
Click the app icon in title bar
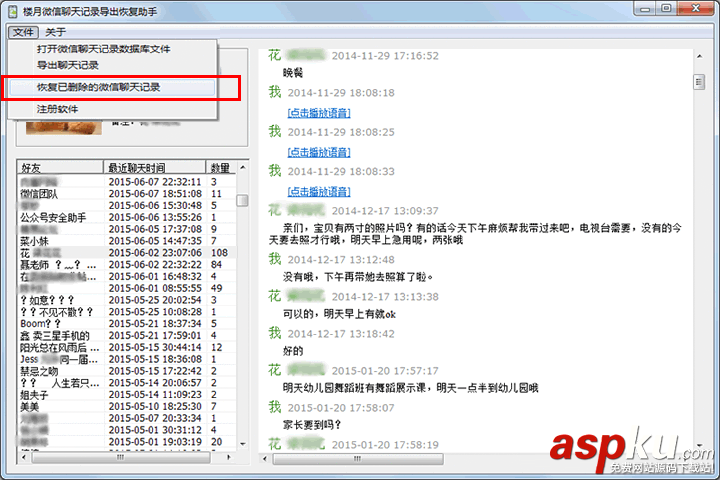click(13, 11)
